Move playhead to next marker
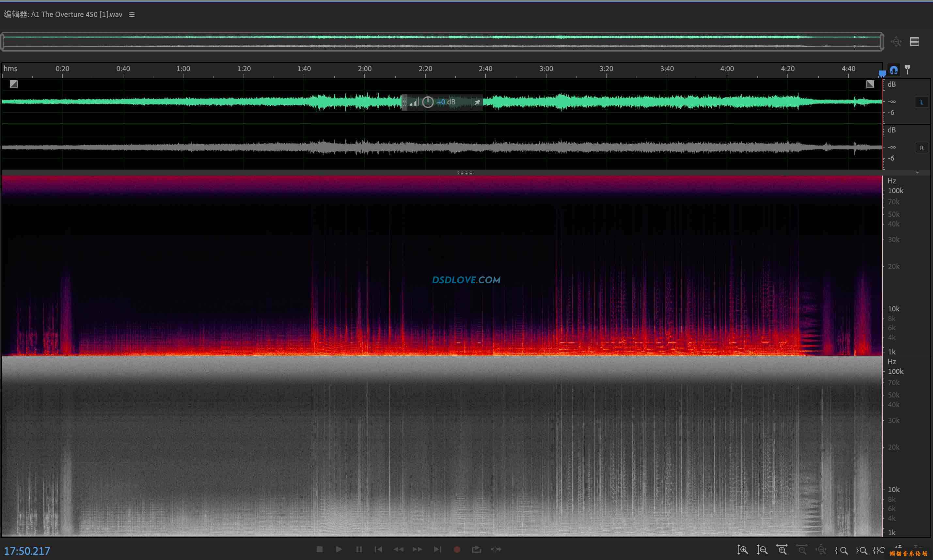Image resolution: width=933 pixels, height=560 pixels. [x=437, y=550]
